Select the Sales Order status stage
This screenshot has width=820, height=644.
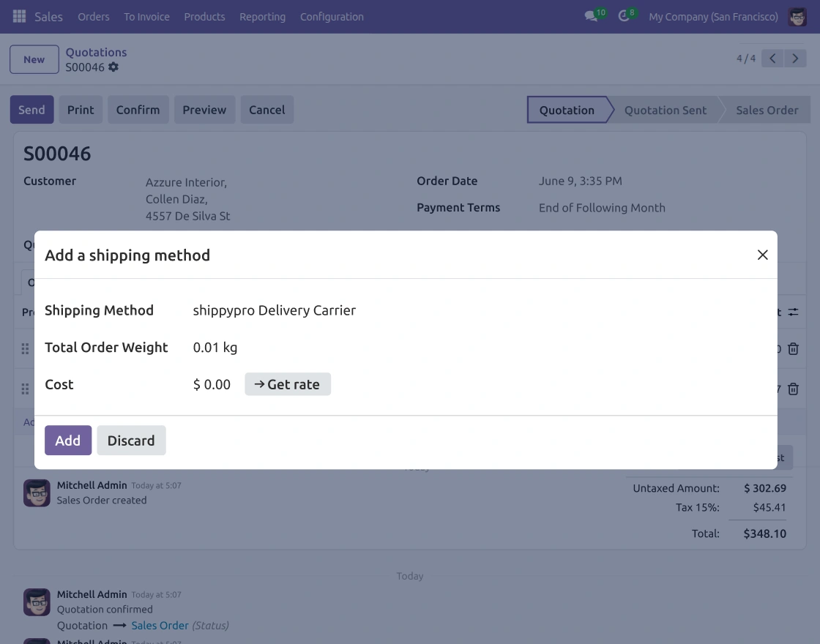767,110
